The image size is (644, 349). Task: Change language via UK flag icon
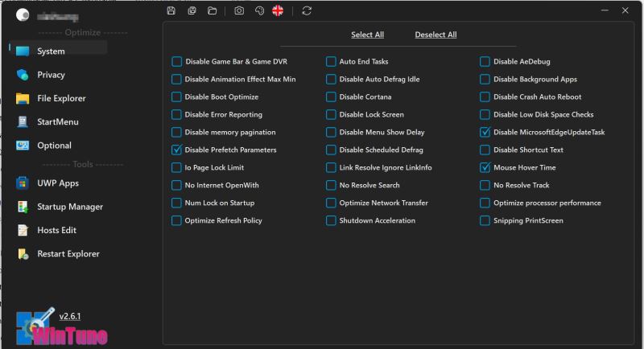(278, 11)
